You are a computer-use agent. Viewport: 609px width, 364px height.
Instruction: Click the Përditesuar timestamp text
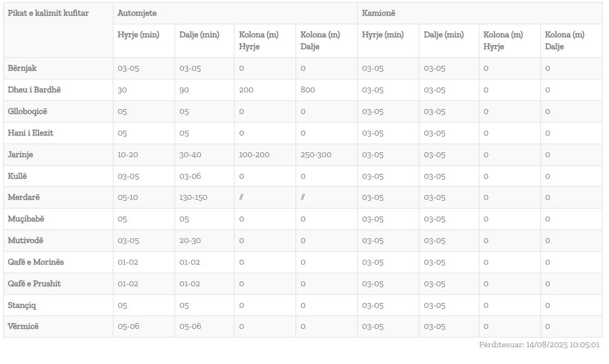point(539,345)
